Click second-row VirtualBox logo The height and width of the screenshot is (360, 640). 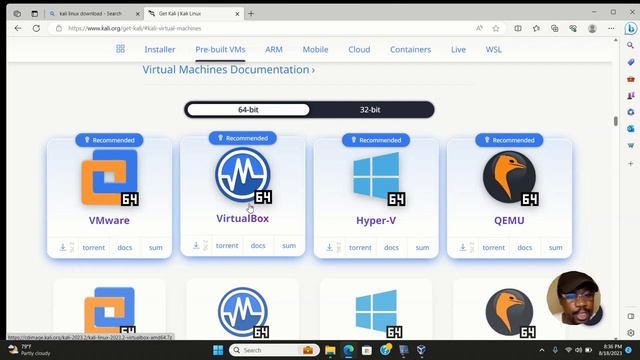click(243, 312)
